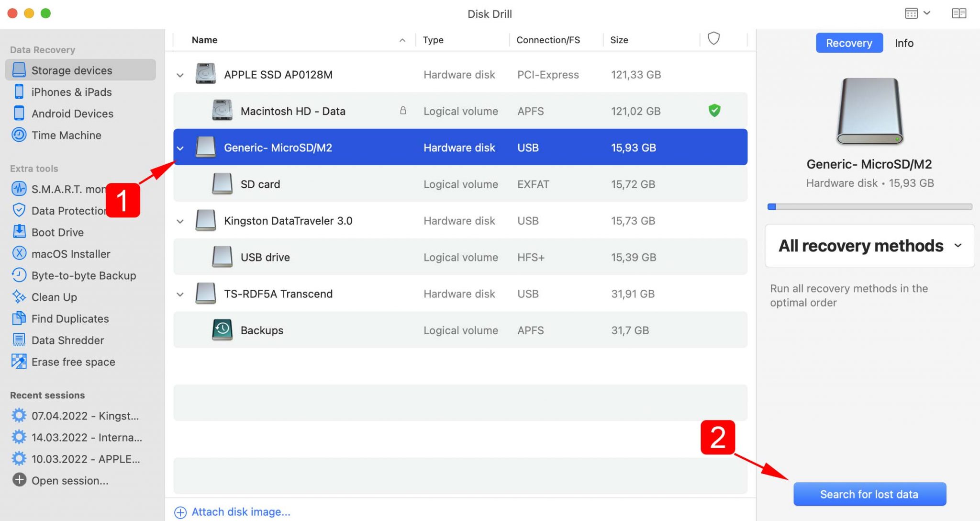Open Android Devices section
This screenshot has width=980, height=521.
point(72,113)
